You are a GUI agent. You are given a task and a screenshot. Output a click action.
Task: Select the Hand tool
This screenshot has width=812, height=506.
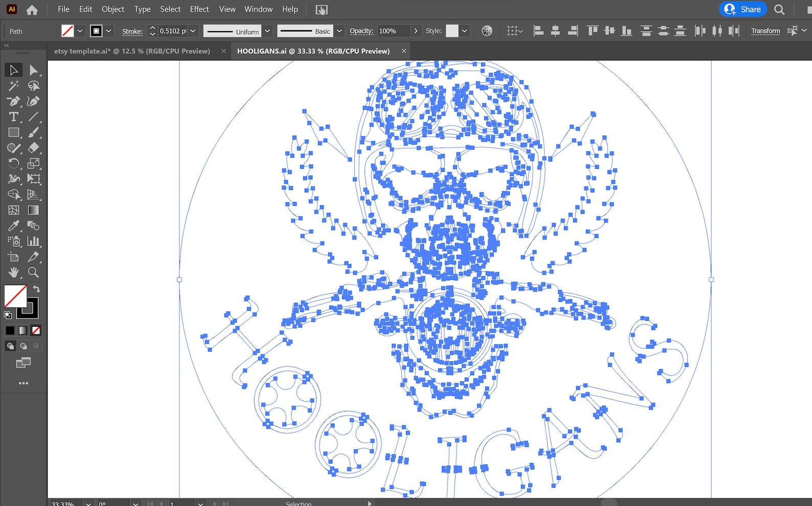point(13,272)
